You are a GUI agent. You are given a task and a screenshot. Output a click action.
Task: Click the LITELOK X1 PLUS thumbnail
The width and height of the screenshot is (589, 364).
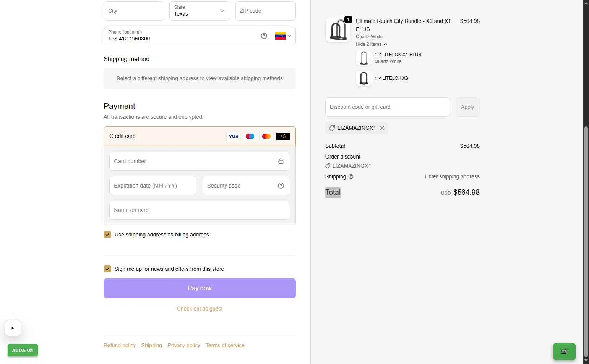(364, 58)
